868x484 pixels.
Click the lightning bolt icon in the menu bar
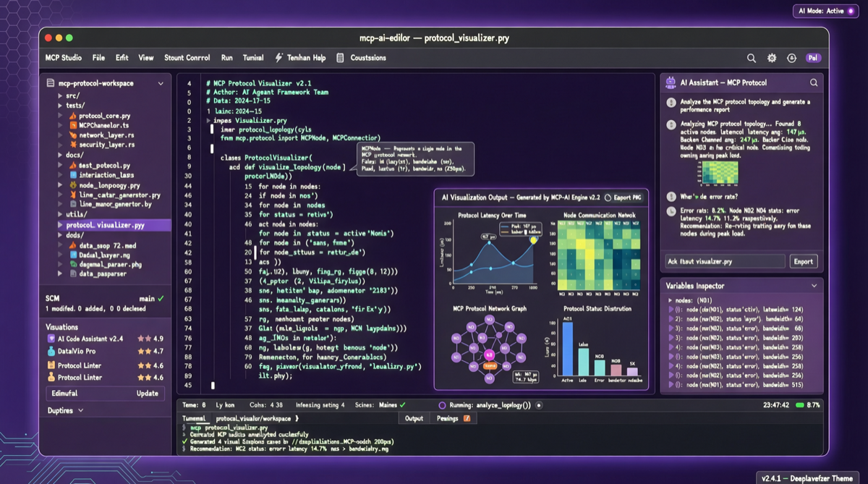[x=278, y=58]
